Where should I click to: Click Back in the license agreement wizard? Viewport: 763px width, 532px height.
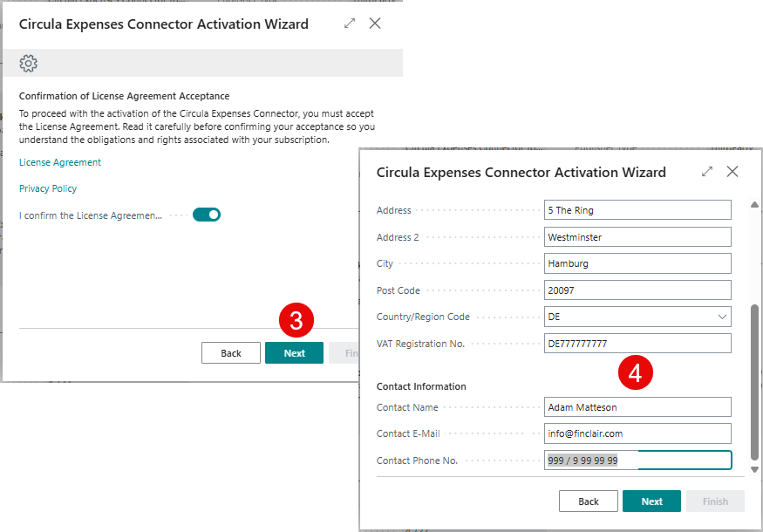tap(231, 353)
